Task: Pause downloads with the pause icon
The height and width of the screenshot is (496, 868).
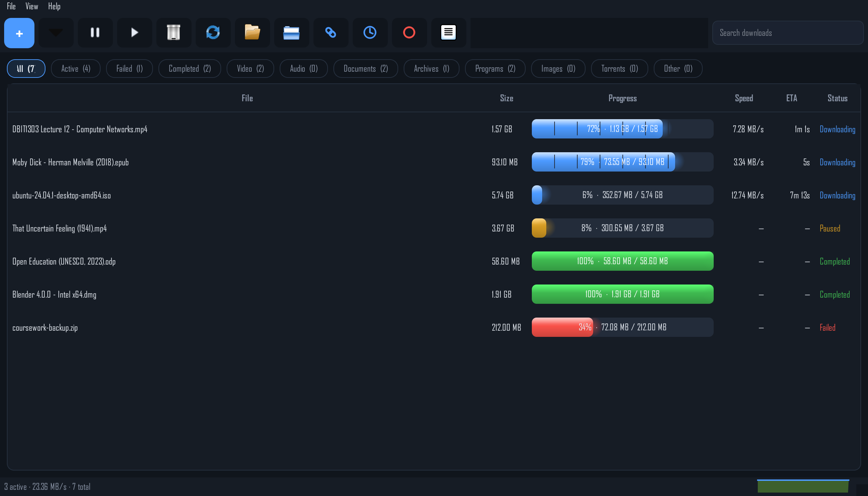Action: tap(95, 33)
